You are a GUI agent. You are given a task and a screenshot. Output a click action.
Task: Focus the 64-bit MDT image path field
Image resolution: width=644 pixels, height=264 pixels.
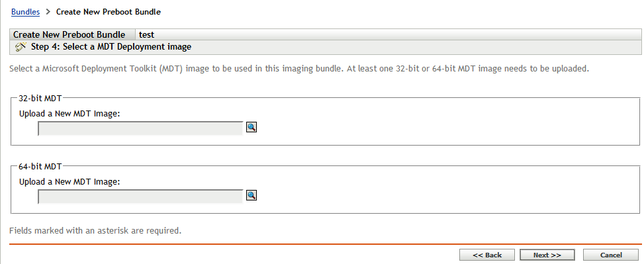(x=140, y=197)
